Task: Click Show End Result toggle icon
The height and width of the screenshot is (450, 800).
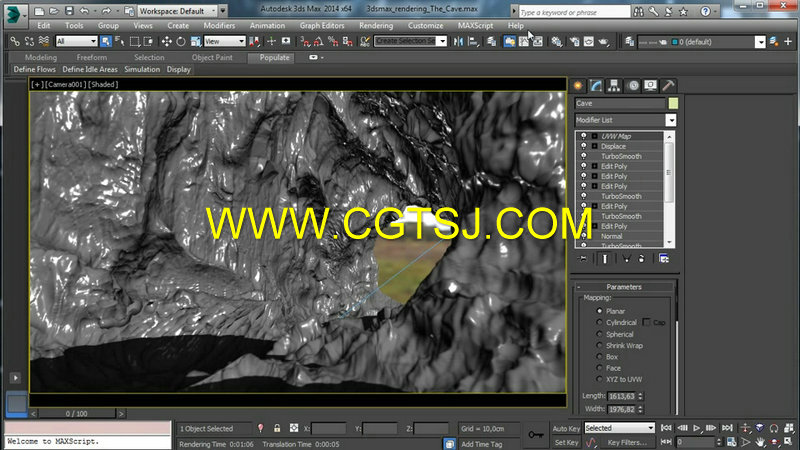Action: coord(605,259)
